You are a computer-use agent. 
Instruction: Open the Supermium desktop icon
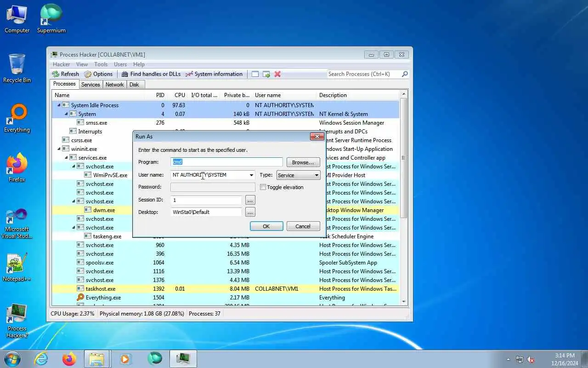(51, 19)
